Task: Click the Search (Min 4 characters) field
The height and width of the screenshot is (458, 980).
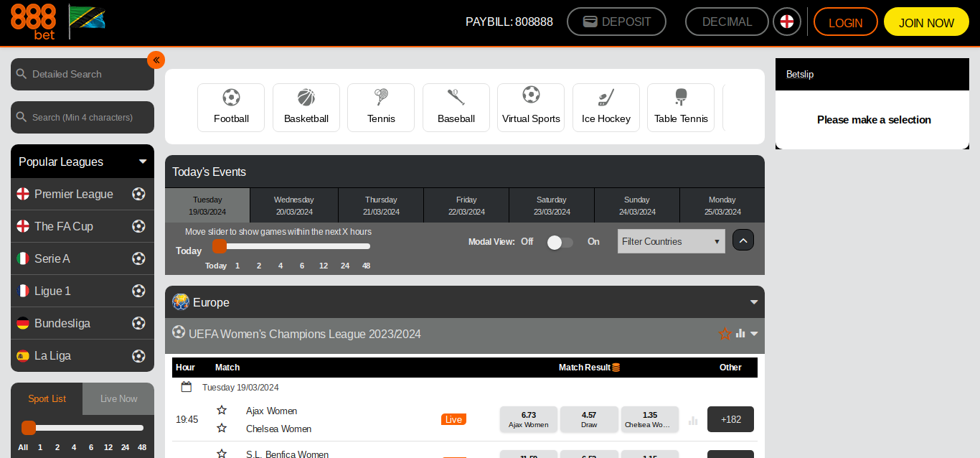Action: pyautogui.click(x=83, y=117)
